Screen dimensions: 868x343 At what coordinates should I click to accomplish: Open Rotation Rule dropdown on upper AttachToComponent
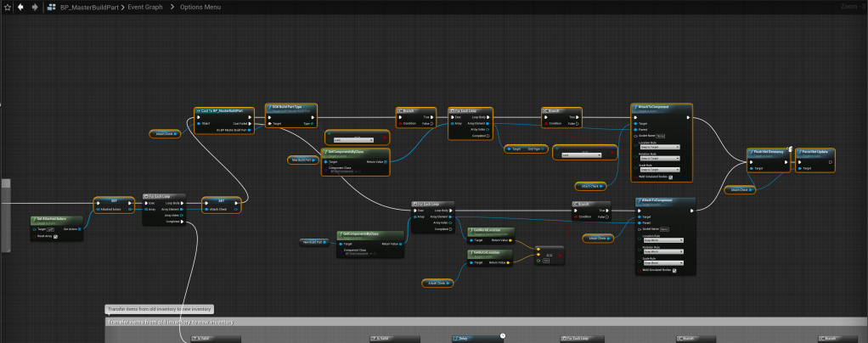tap(659, 159)
